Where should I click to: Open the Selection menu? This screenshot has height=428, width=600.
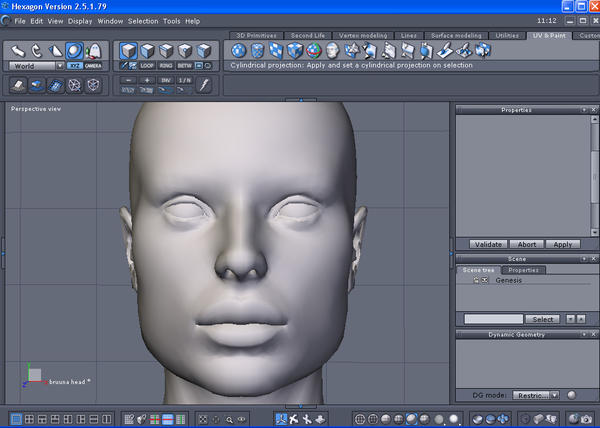(143, 20)
